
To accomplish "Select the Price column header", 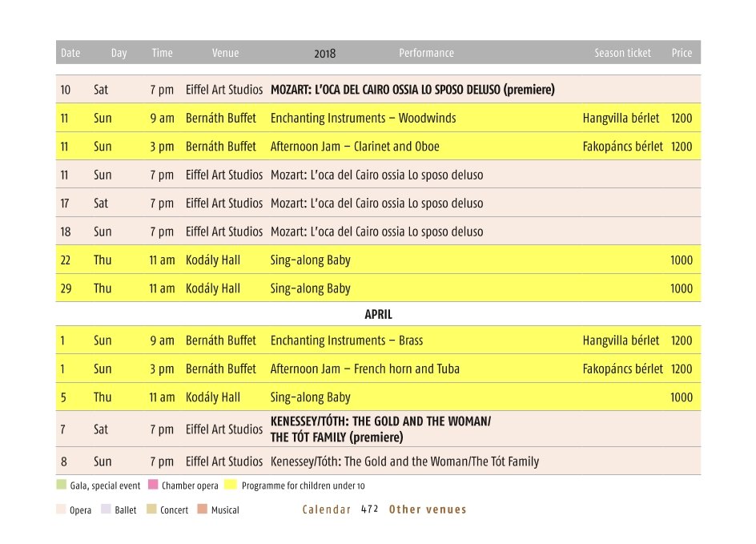I will pyautogui.click(x=682, y=53).
